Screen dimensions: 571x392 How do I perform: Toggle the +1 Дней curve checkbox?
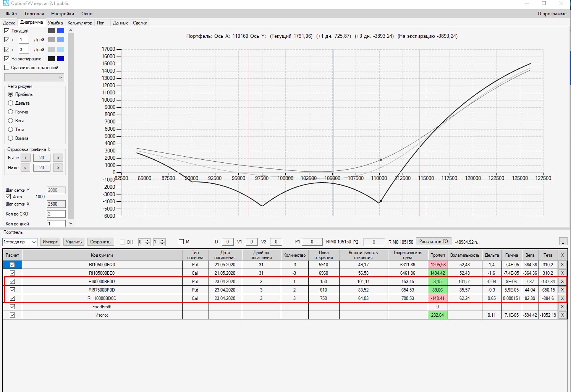click(x=7, y=39)
